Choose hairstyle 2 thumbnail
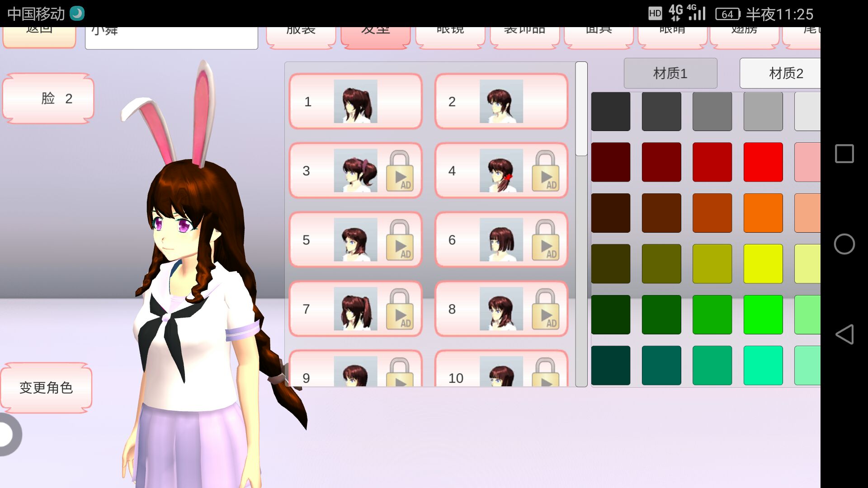 click(501, 102)
